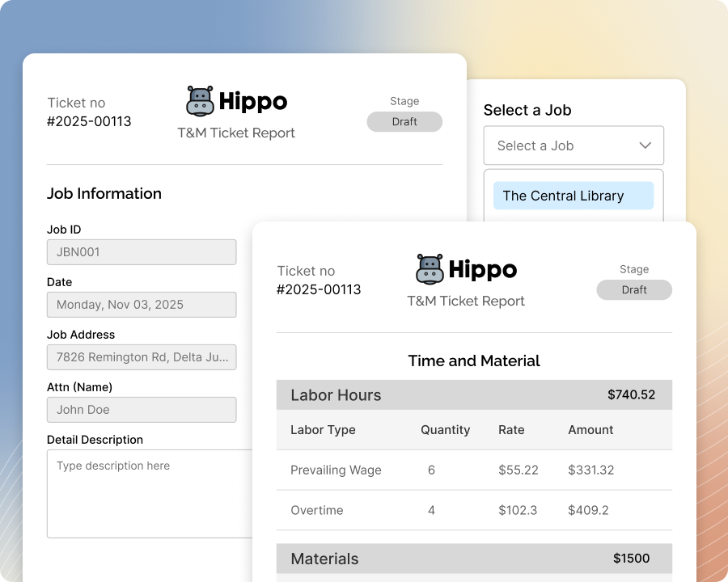The image size is (728, 582).
Task: Click the Job Information heading
Action: 104,193
